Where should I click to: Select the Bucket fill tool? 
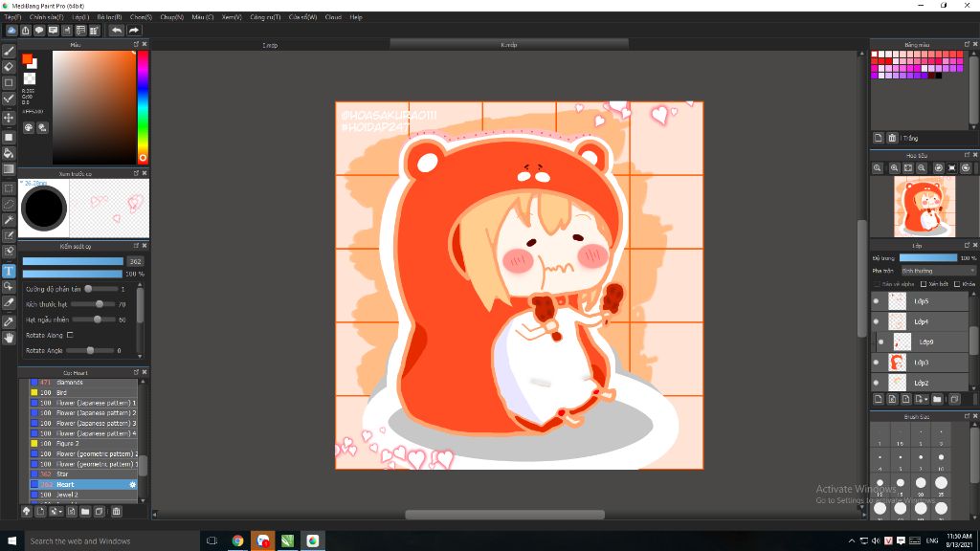point(9,153)
